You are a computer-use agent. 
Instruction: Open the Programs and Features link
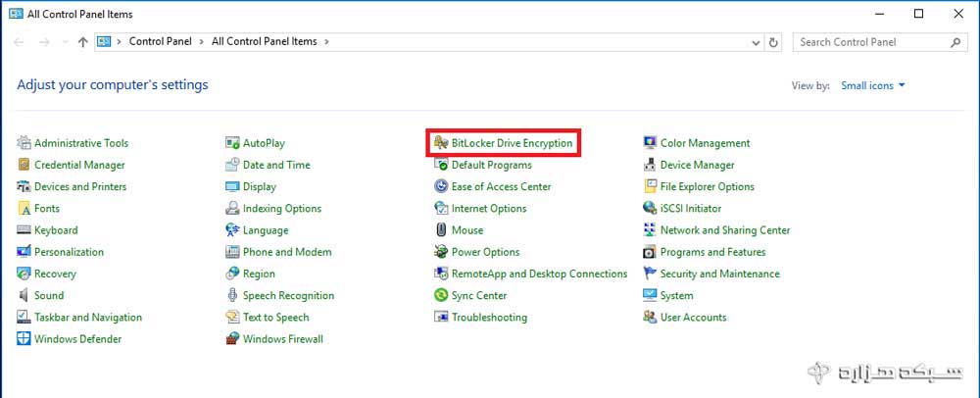tap(713, 252)
